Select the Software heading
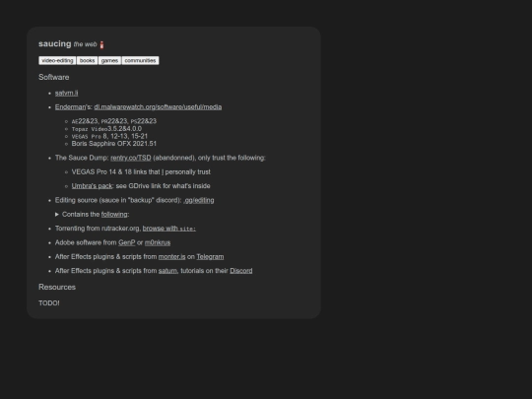This screenshot has width=532, height=399. click(x=54, y=78)
